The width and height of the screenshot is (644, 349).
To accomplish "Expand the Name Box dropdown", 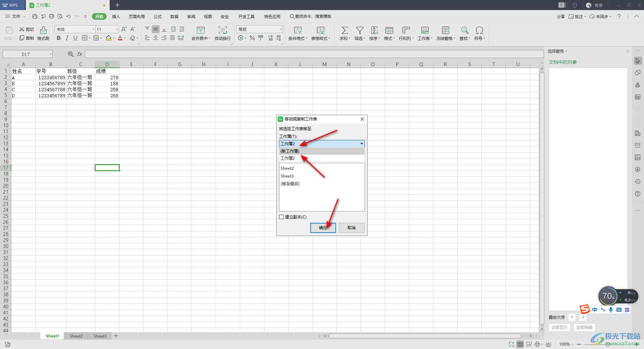I will 51,54.
